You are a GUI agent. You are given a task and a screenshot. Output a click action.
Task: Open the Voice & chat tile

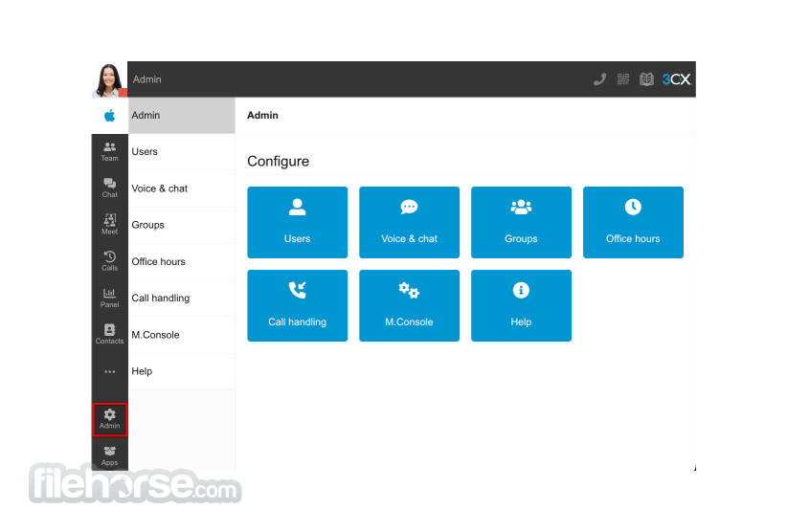[409, 222]
